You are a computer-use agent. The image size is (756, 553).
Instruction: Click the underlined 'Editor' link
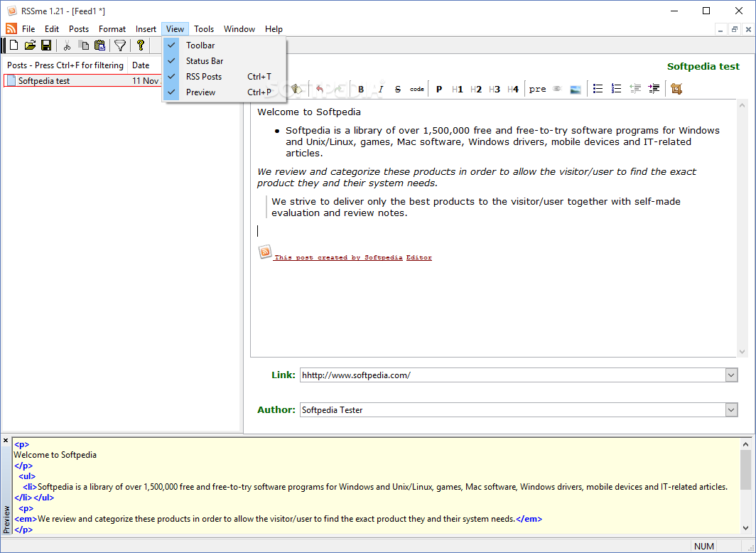(419, 257)
